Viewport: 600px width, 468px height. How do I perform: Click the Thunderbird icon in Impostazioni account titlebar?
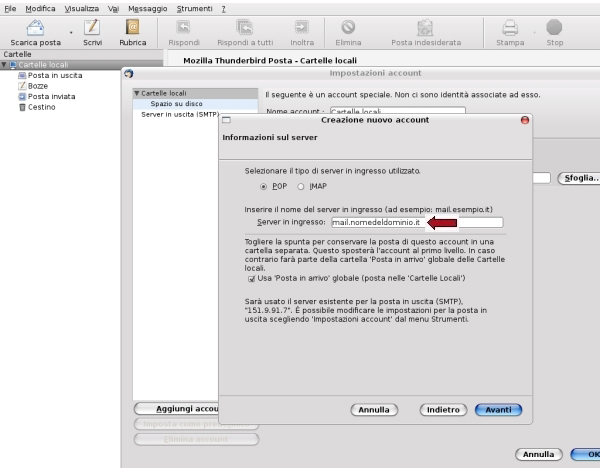click(129, 73)
